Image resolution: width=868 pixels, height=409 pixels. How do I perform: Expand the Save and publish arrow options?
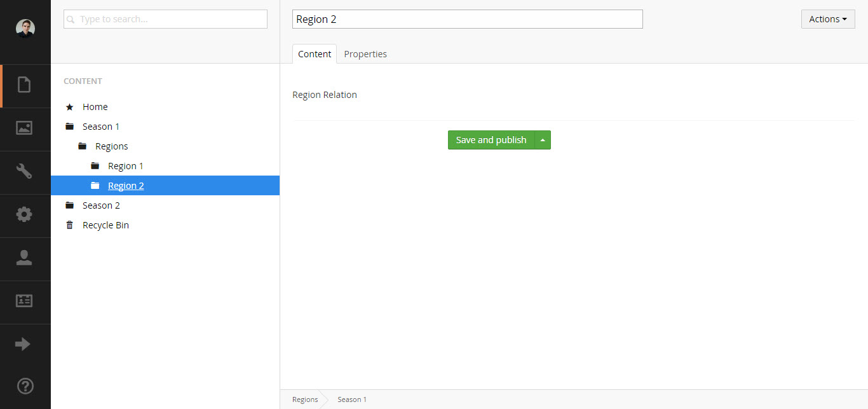coord(543,140)
